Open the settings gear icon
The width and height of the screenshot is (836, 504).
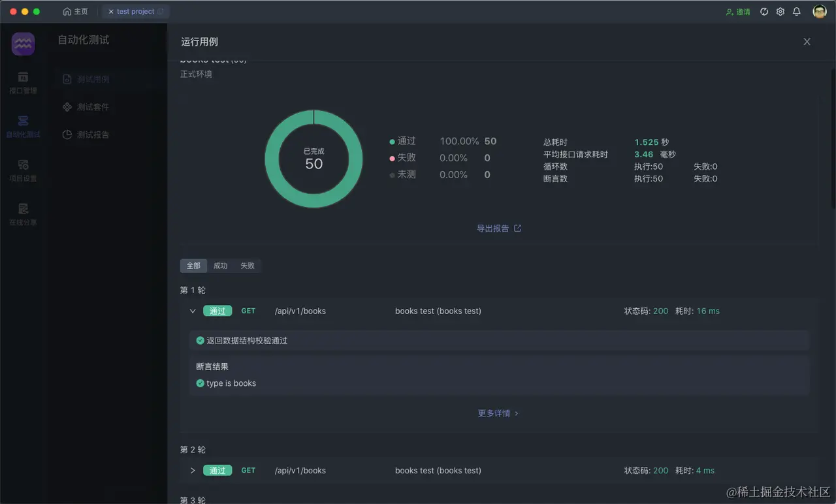click(x=780, y=11)
